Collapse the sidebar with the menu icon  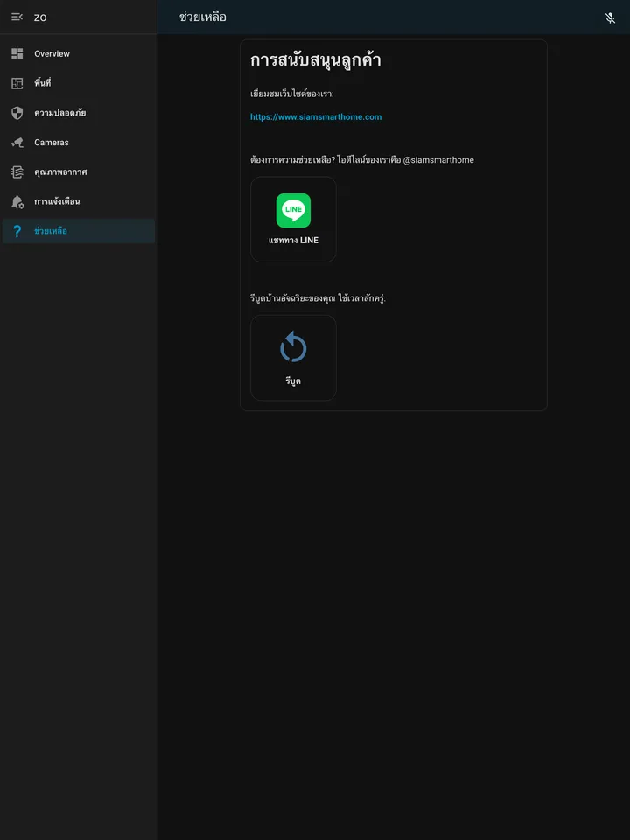17,17
